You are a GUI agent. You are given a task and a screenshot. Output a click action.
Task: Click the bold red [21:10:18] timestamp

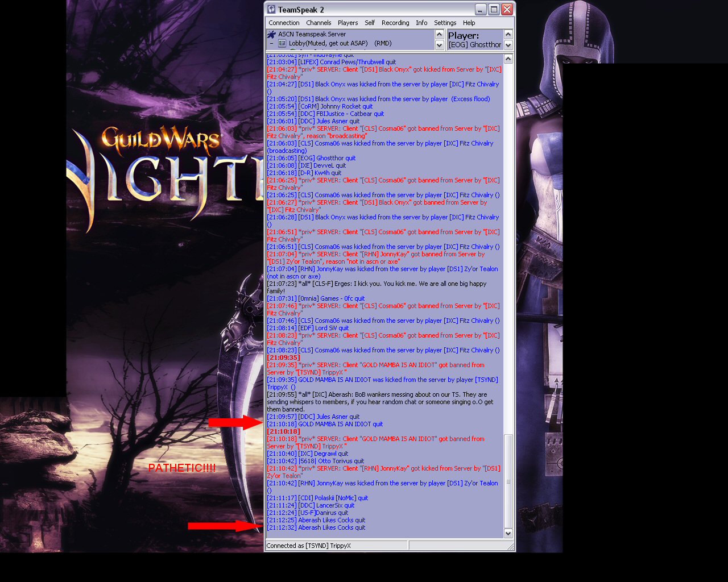pos(284,431)
